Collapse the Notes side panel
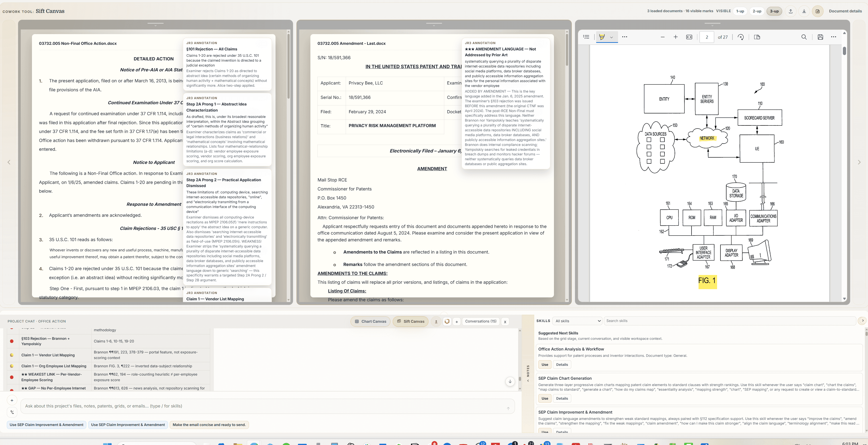This screenshot has height=445, width=868. [x=528, y=381]
